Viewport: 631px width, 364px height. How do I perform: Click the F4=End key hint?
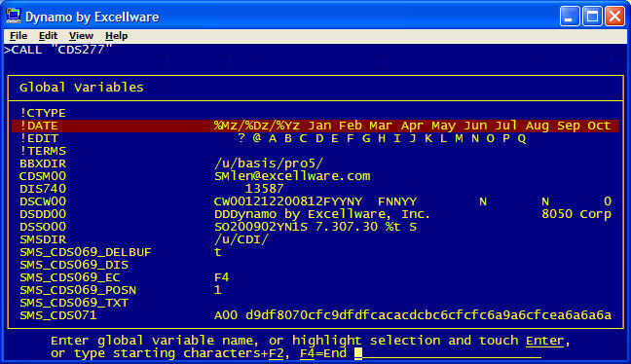323,353
